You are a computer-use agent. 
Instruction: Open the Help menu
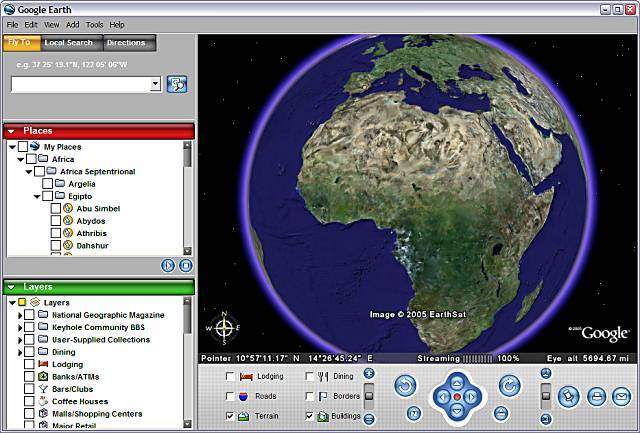pyautogui.click(x=117, y=25)
